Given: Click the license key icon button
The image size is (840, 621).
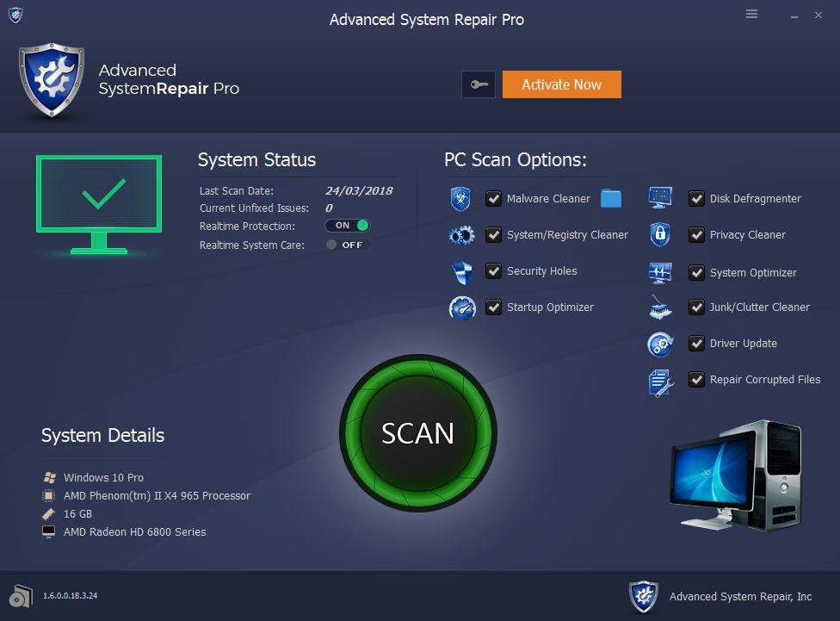Looking at the screenshot, I should pyautogui.click(x=479, y=84).
